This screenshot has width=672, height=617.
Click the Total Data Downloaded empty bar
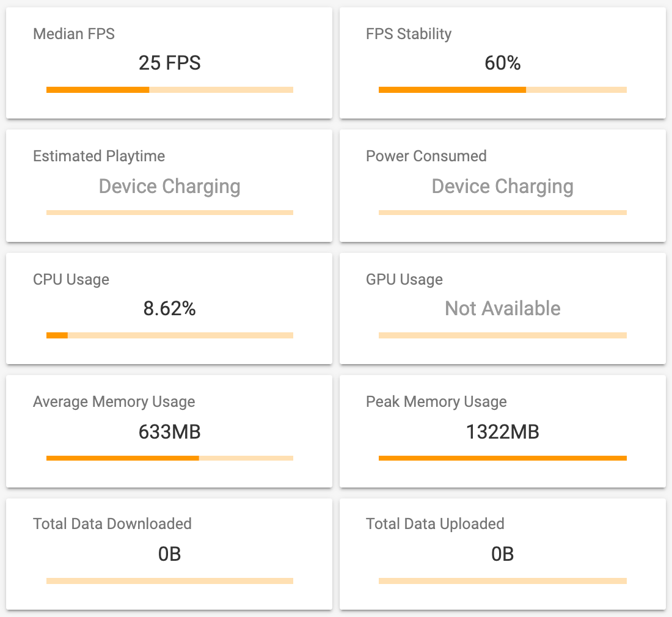click(x=170, y=581)
